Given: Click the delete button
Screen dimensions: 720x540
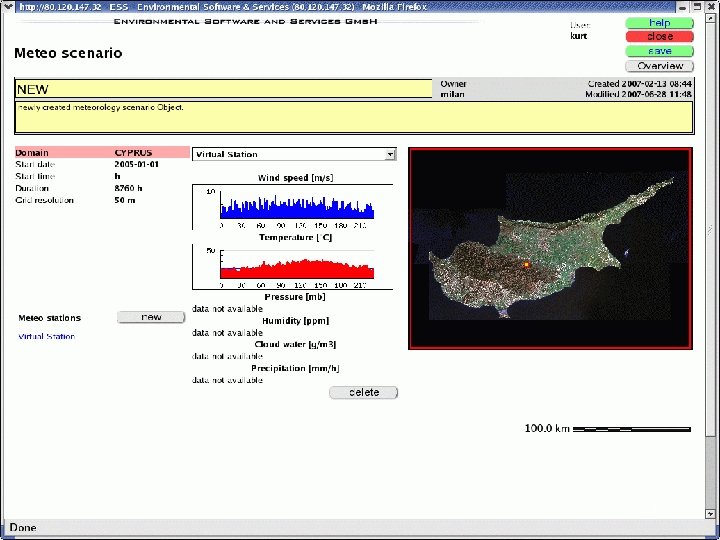Looking at the screenshot, I should coord(364,393).
